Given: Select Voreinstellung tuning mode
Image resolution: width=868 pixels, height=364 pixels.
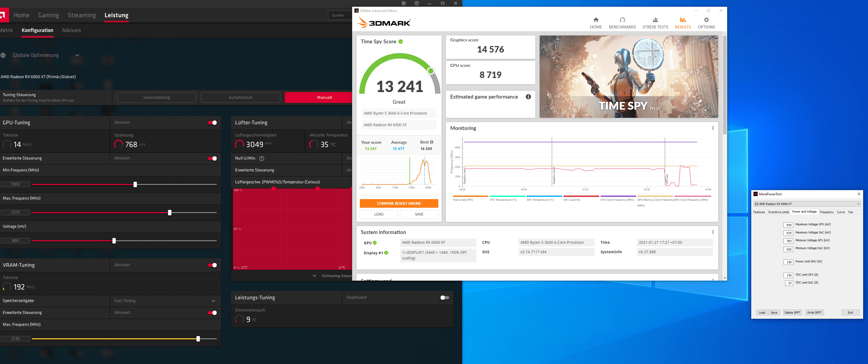Looking at the screenshot, I should [156, 98].
